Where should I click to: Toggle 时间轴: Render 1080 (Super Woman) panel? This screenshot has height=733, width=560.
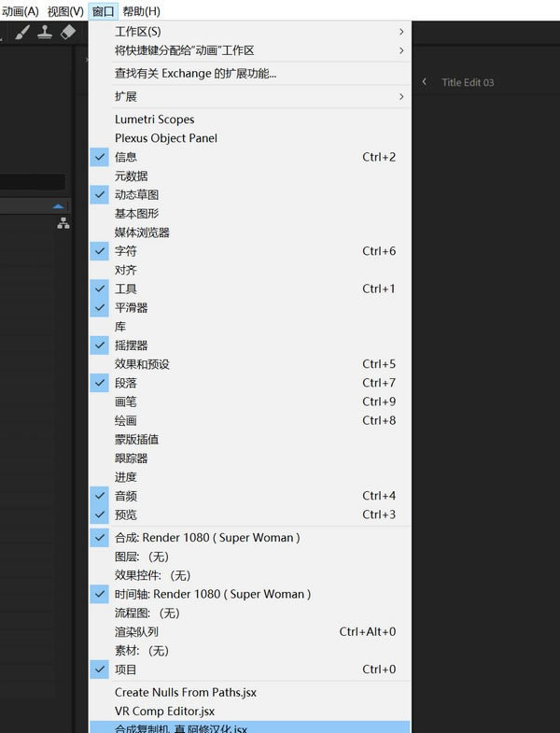[250, 594]
